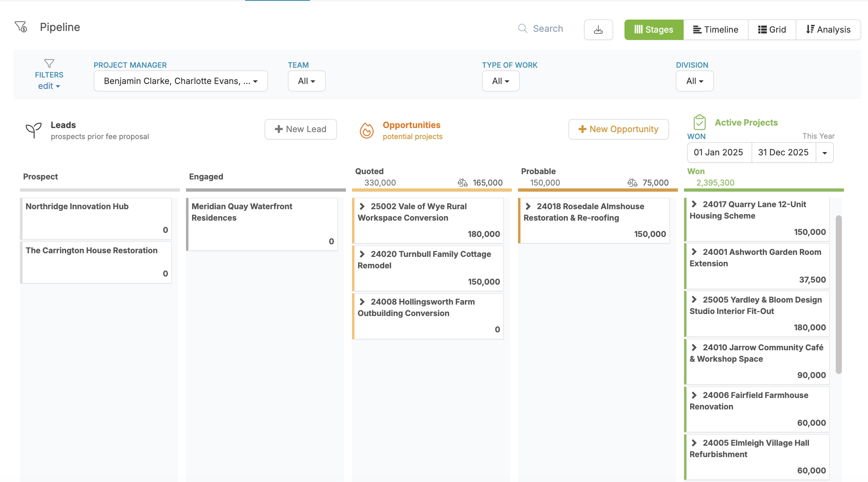The width and height of the screenshot is (868, 482).
Task: Click the weighted scale icon under Quoted
Action: [x=463, y=183]
